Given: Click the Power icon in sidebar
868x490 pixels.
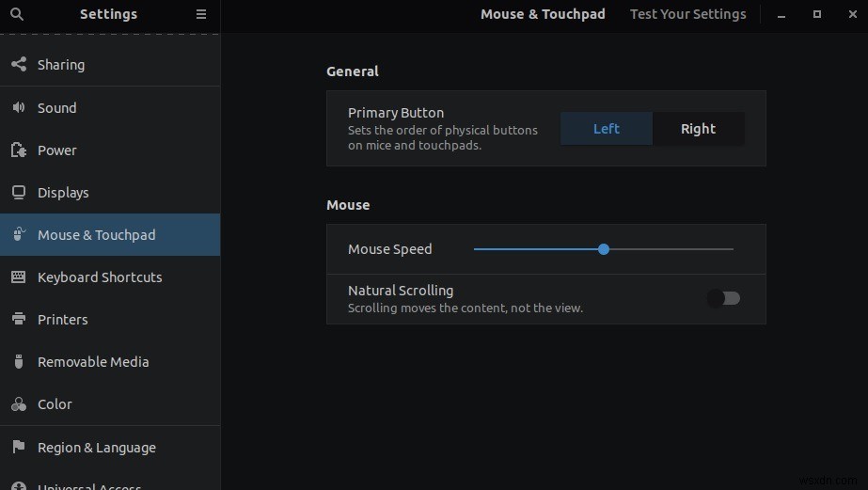Looking at the screenshot, I should tap(18, 150).
